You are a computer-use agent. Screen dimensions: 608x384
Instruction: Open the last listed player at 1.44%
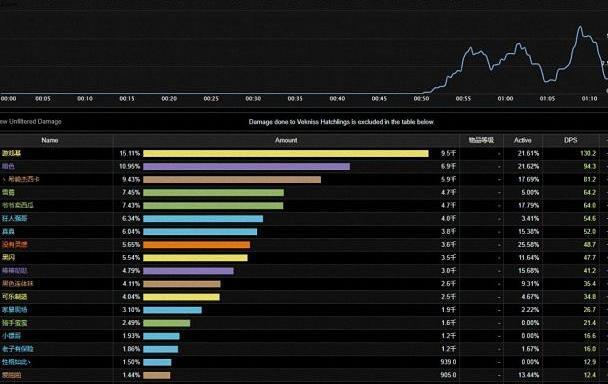pos(11,375)
